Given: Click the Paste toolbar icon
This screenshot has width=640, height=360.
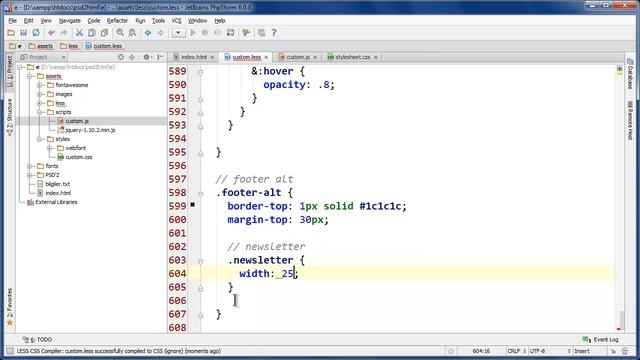Looking at the screenshot, I should tap(104, 33).
